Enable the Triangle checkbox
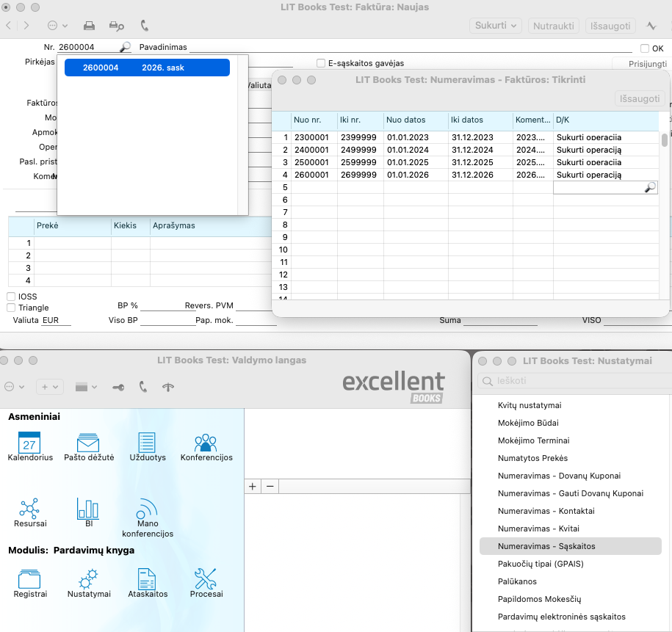This screenshot has height=632, width=672. click(11, 308)
